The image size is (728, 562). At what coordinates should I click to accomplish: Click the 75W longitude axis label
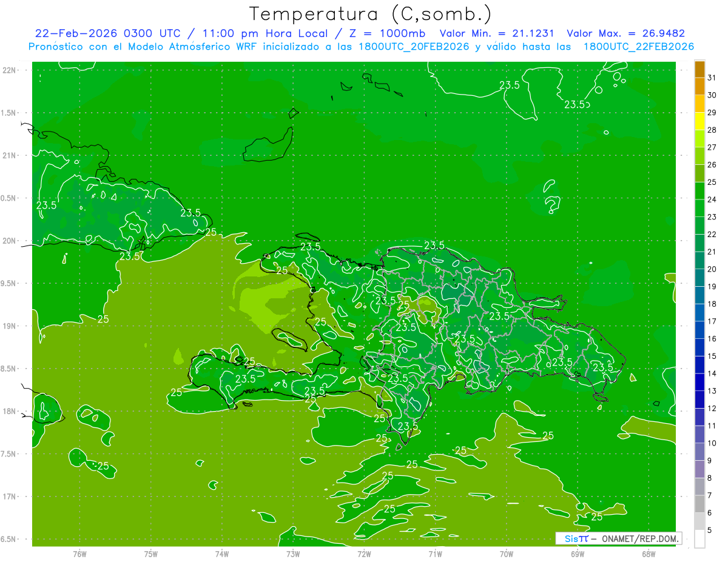coord(151,554)
